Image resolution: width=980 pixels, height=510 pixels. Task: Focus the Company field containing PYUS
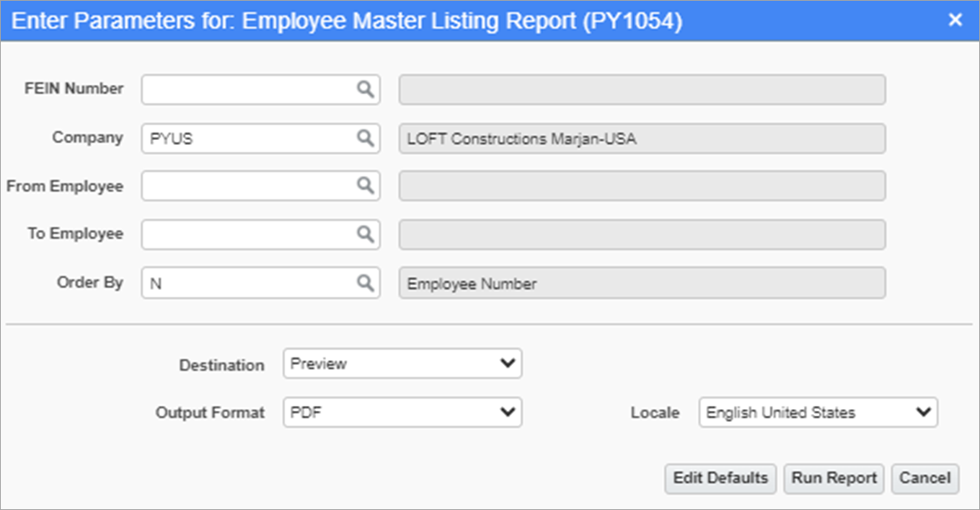pos(260,138)
